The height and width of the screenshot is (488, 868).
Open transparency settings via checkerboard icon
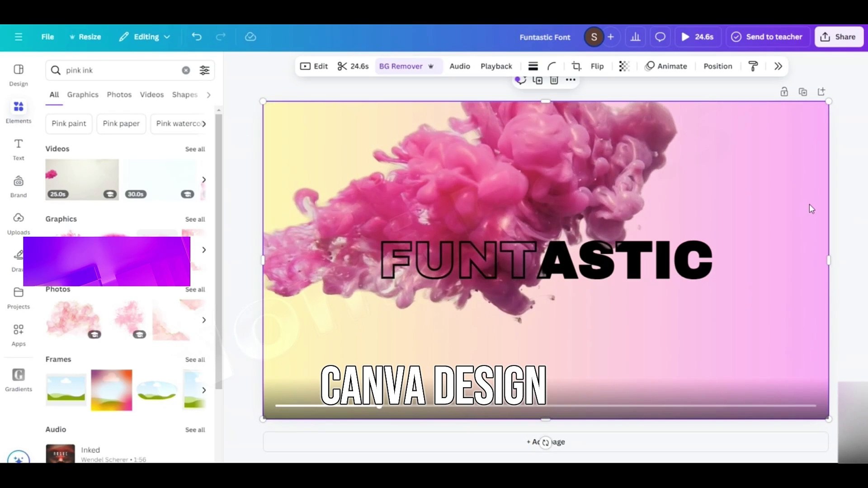tap(624, 66)
